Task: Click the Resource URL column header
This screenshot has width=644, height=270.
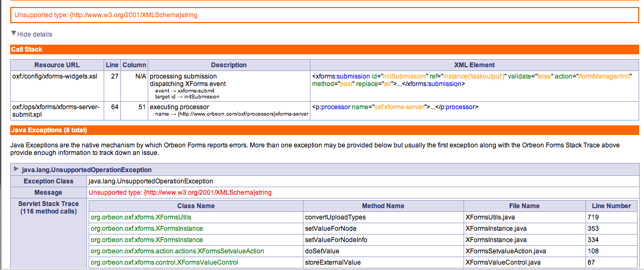Action: click(57, 65)
